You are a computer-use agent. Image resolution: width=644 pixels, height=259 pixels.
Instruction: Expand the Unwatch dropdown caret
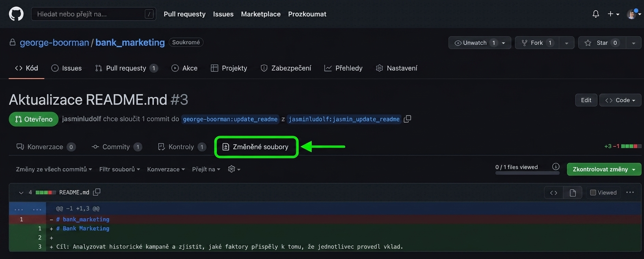coord(504,43)
